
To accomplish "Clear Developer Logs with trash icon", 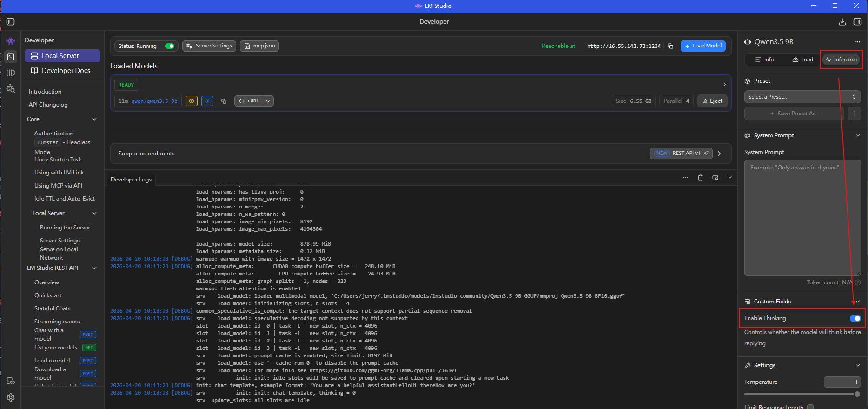I will coord(700,178).
